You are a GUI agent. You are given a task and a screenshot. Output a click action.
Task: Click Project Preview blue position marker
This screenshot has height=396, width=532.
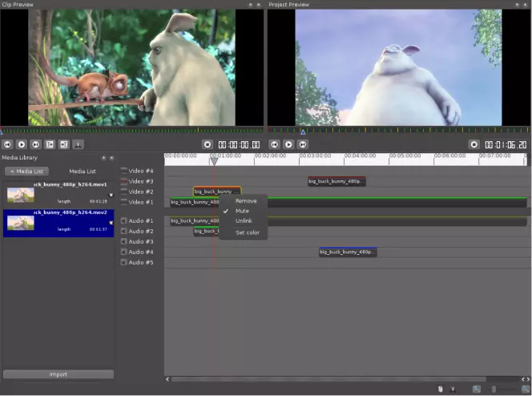[x=303, y=132]
